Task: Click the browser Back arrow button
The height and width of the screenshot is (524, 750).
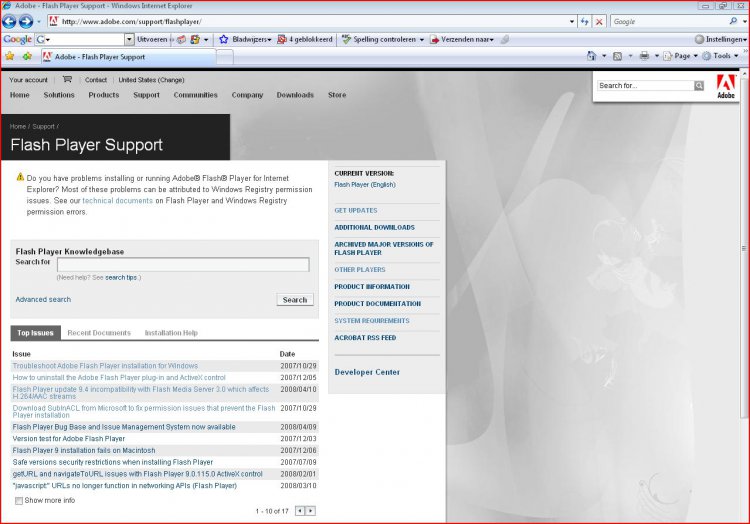Action: tap(9, 22)
